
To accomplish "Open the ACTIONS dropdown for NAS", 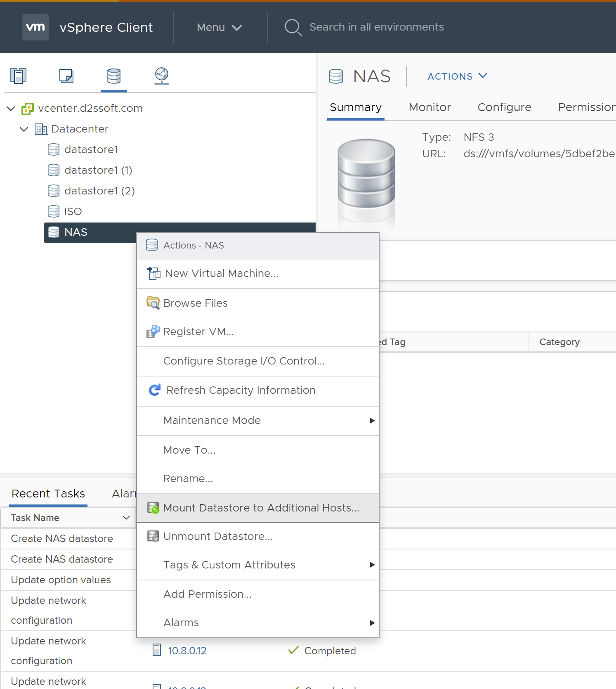I will coord(457,76).
